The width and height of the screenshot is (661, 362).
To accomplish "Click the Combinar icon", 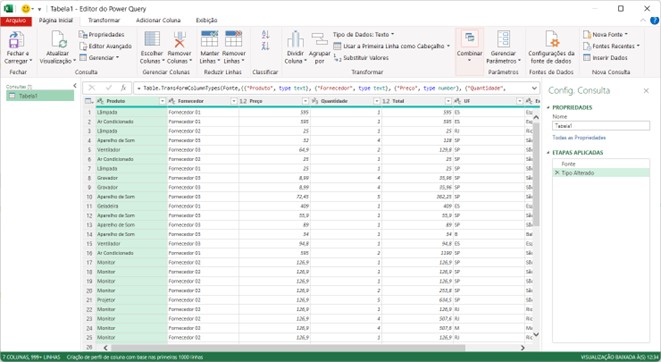I will coord(470,39).
